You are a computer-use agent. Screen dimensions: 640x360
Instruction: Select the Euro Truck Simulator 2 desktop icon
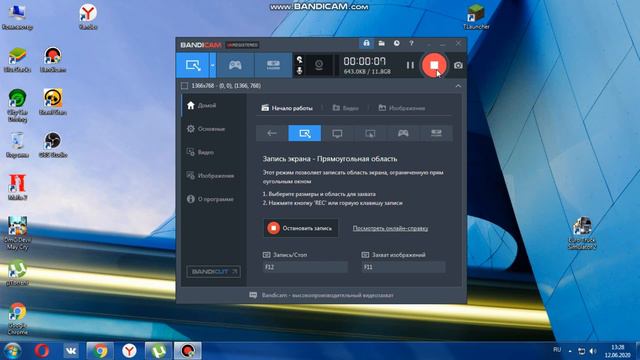click(x=582, y=233)
